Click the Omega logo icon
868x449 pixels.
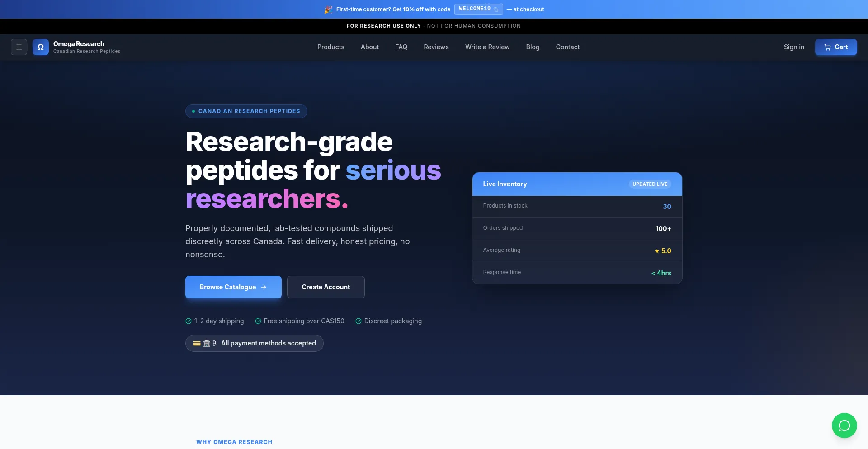[x=41, y=47]
